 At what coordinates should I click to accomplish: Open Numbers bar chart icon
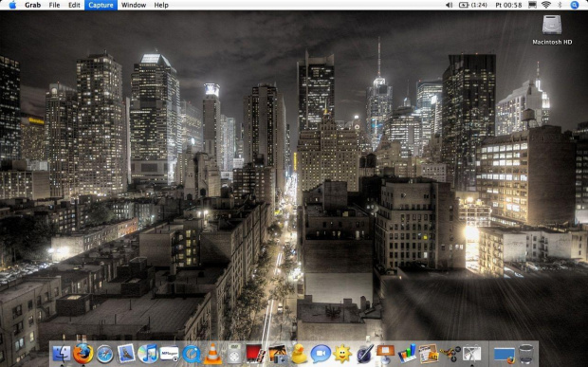[407, 354]
